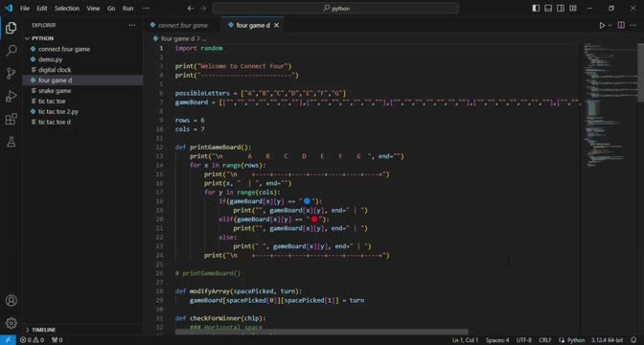Open notifications bell in status bar
The height and width of the screenshot is (345, 644).
(633, 340)
